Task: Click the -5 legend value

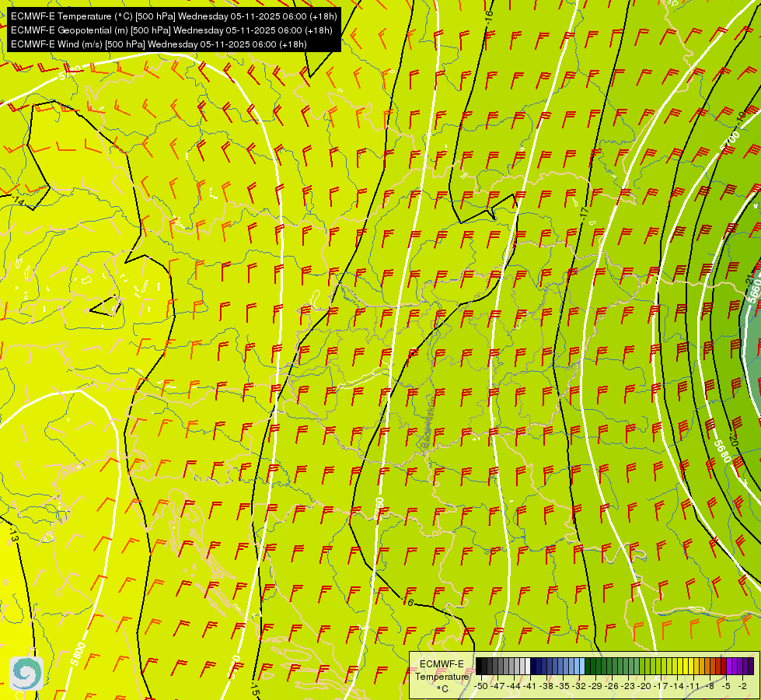Action: (x=726, y=686)
